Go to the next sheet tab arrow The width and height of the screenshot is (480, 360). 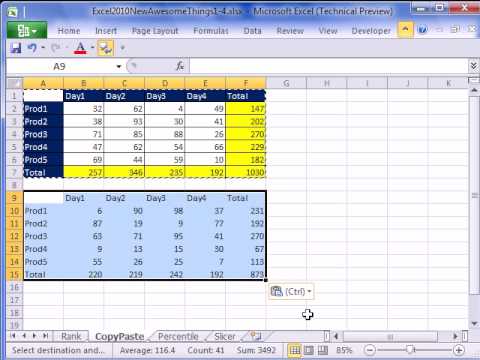click(x=34, y=336)
